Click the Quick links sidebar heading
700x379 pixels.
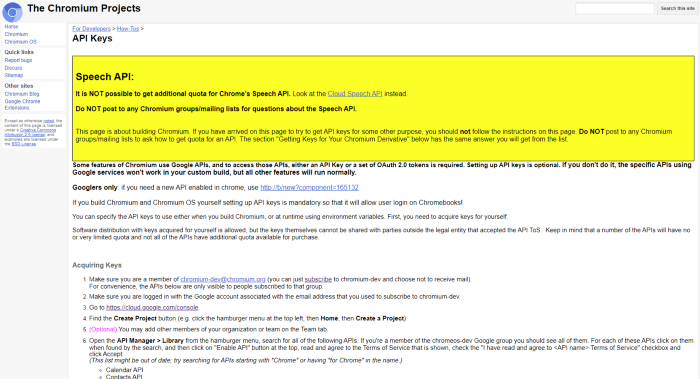click(19, 52)
